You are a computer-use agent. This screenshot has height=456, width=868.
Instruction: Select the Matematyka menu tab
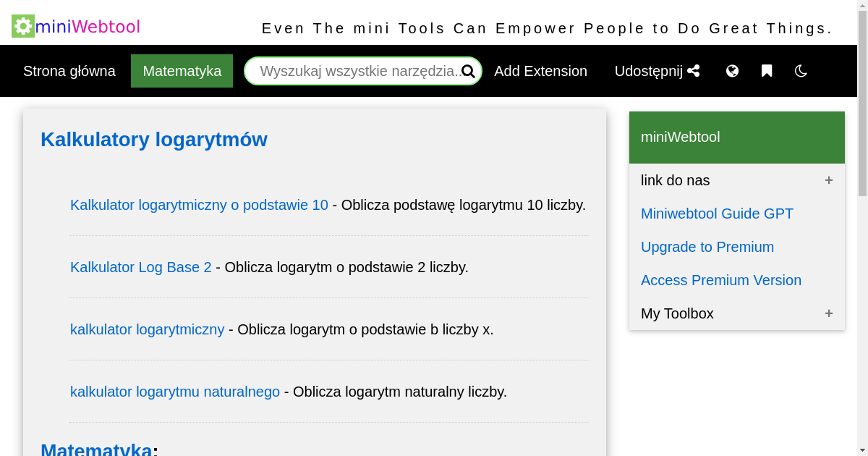click(182, 71)
